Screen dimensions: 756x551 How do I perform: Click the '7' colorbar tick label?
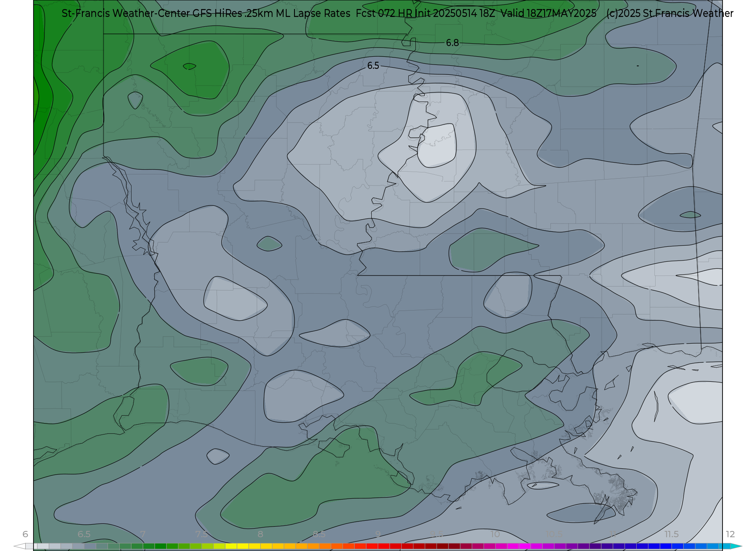(x=143, y=534)
